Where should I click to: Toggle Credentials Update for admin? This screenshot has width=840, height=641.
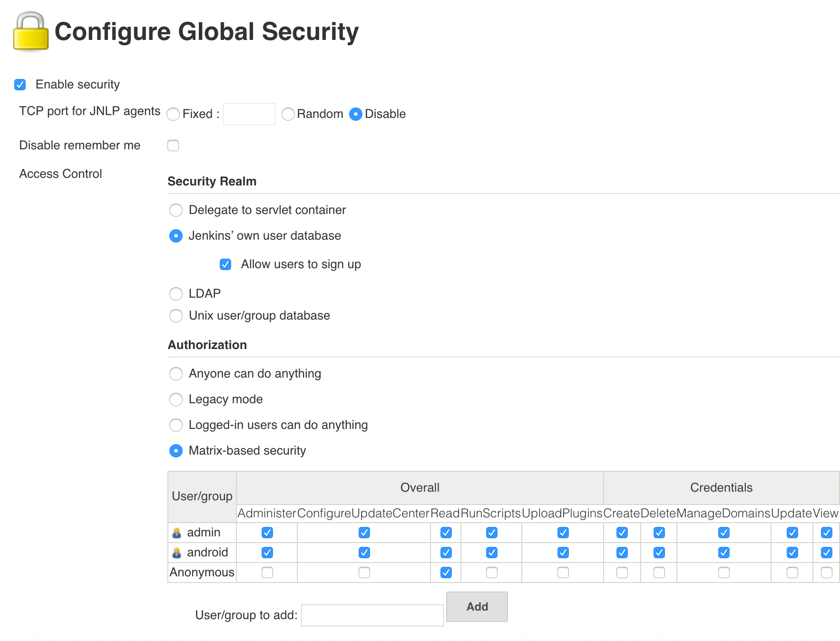(792, 533)
